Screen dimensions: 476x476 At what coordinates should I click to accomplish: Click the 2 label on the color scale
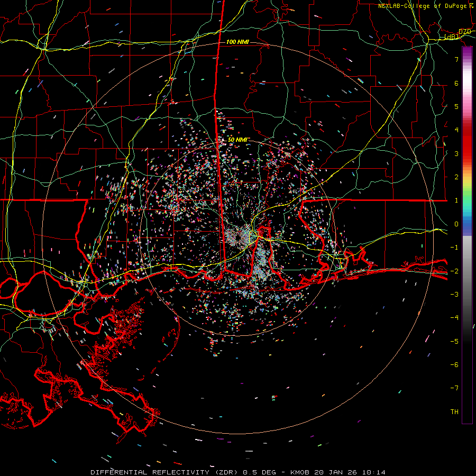[x=456, y=177]
